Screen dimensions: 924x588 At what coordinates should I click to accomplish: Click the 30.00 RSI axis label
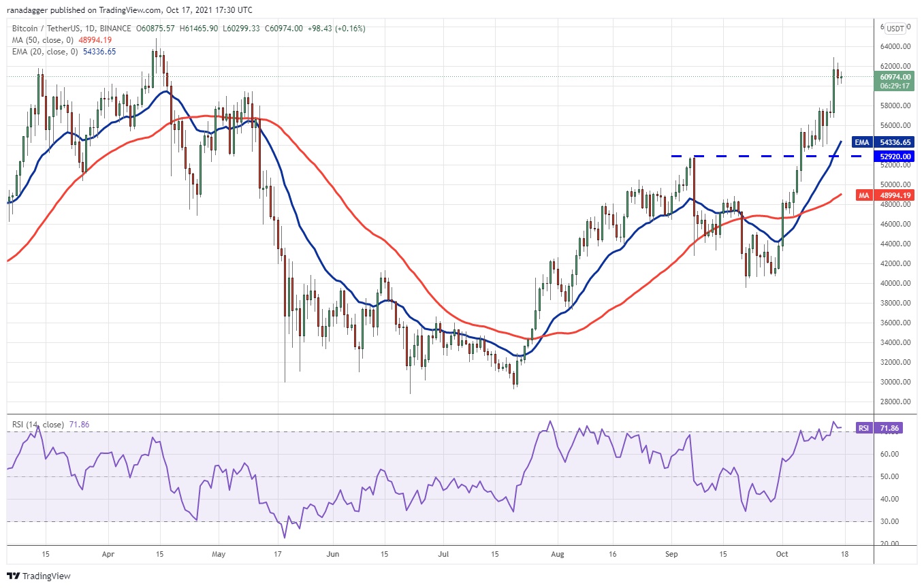pyautogui.click(x=889, y=521)
